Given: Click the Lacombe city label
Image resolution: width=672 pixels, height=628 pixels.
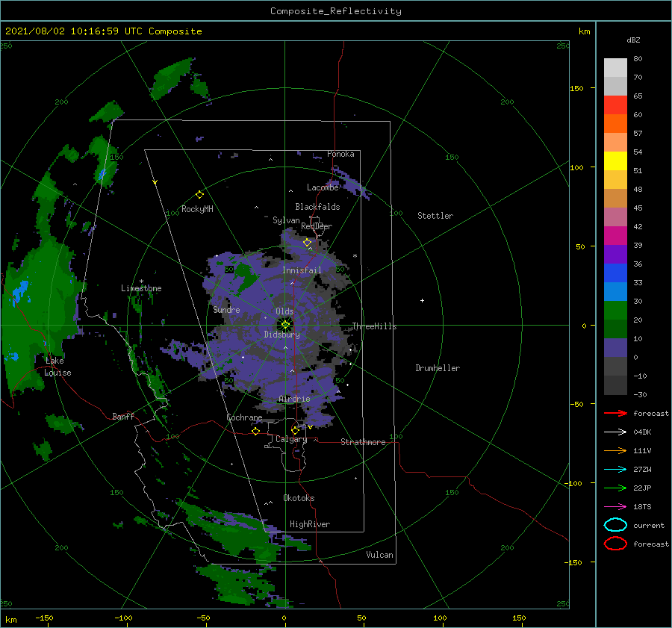Looking at the screenshot, I should click(323, 187).
